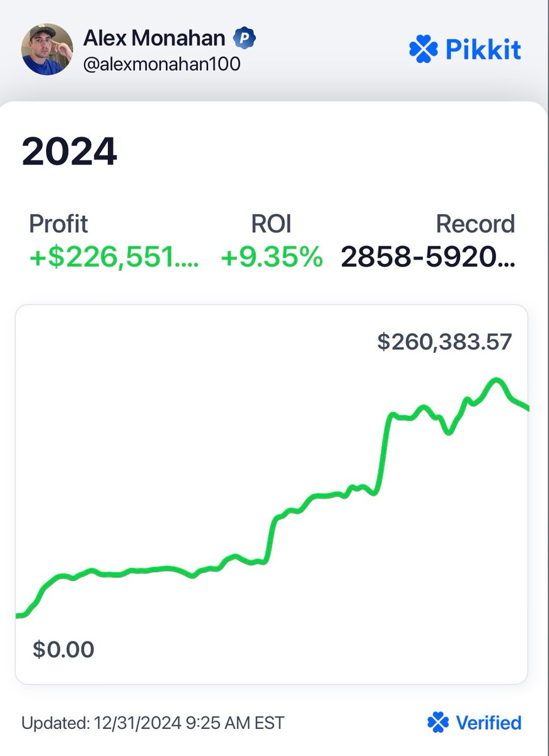The height and width of the screenshot is (756, 549).
Task: Click the $260,383.57 peak value label
Action: pos(445,342)
